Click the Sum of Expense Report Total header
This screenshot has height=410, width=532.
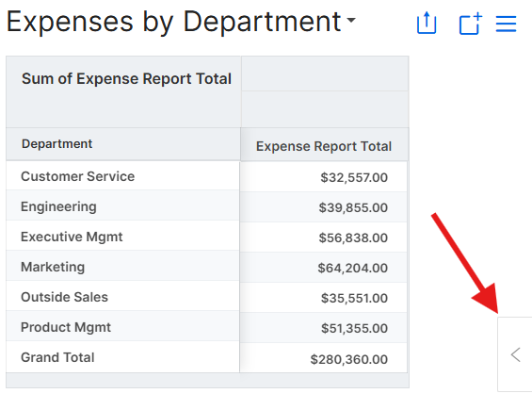(126, 79)
